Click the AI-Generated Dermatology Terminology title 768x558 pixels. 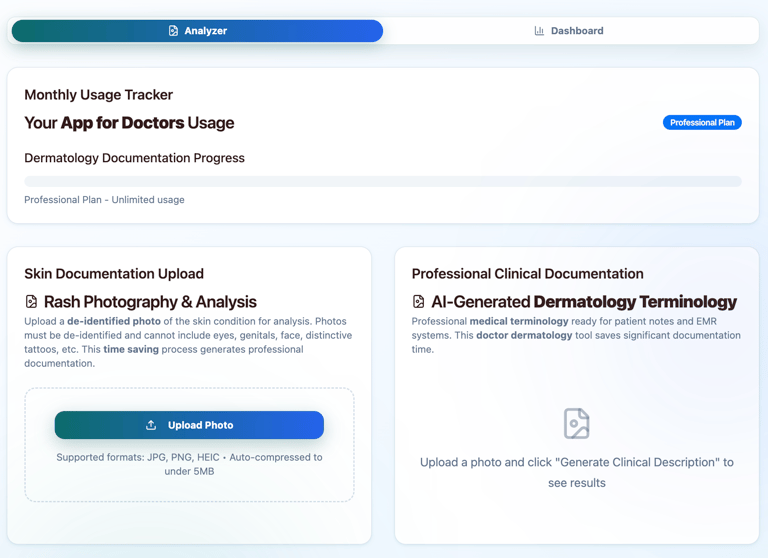584,302
